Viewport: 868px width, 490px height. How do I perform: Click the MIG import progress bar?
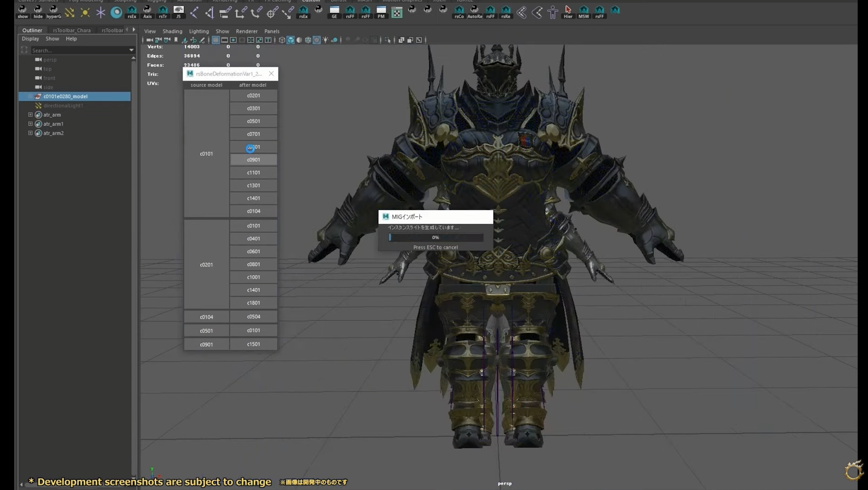click(436, 238)
